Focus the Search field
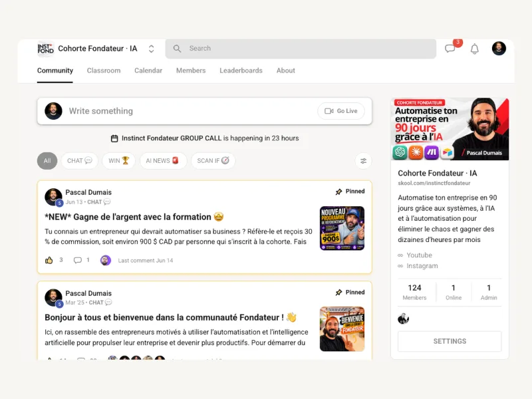 point(301,49)
